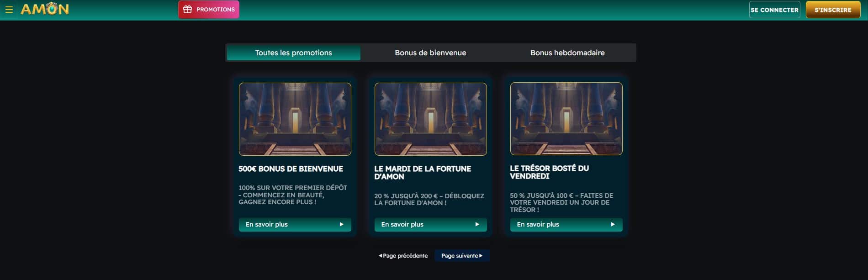Viewport: 868px width, 280px height.
Task: Go to Page précédente
Action: [403, 256]
